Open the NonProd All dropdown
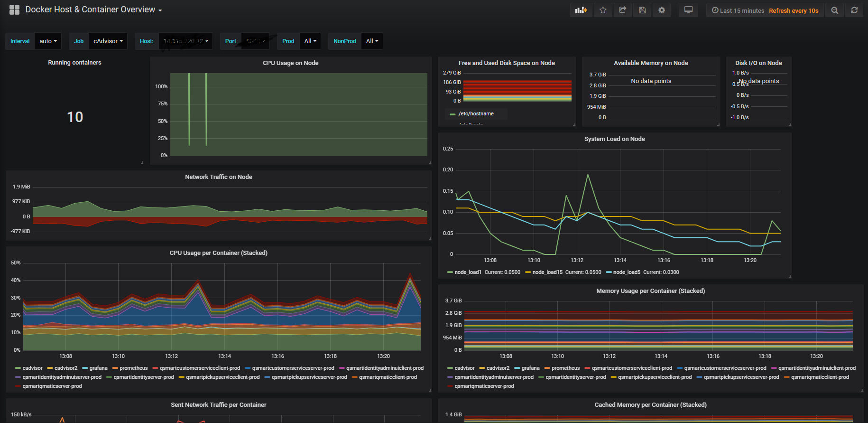 pyautogui.click(x=372, y=41)
